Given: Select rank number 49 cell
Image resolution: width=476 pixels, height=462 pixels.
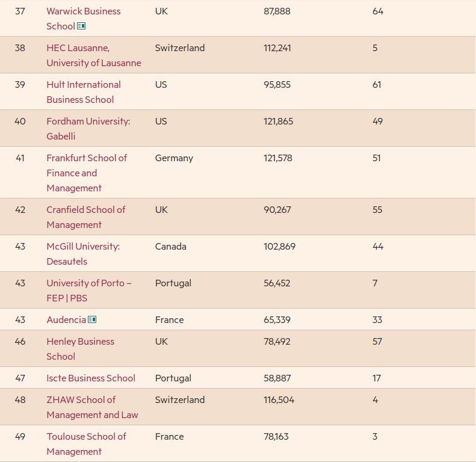Looking at the screenshot, I should tap(20, 437).
